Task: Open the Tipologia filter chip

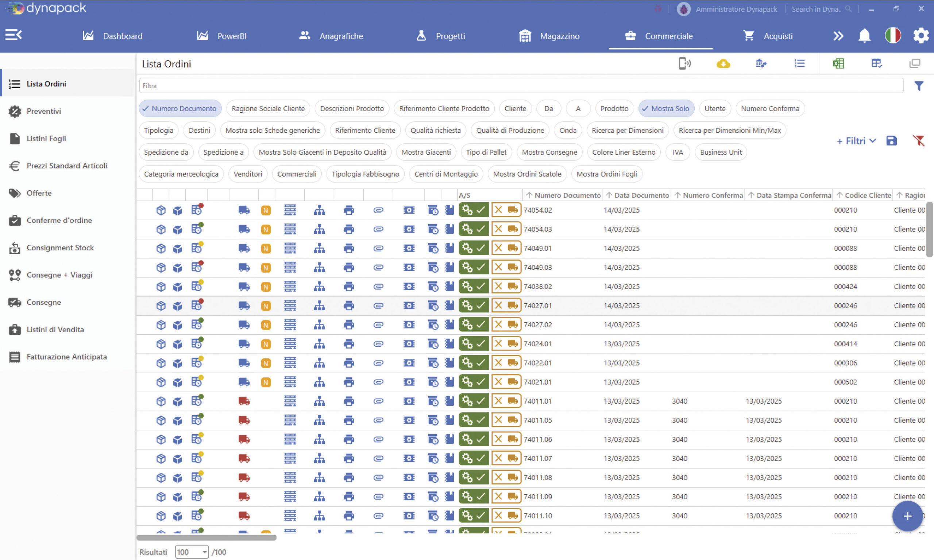Action: click(x=159, y=131)
